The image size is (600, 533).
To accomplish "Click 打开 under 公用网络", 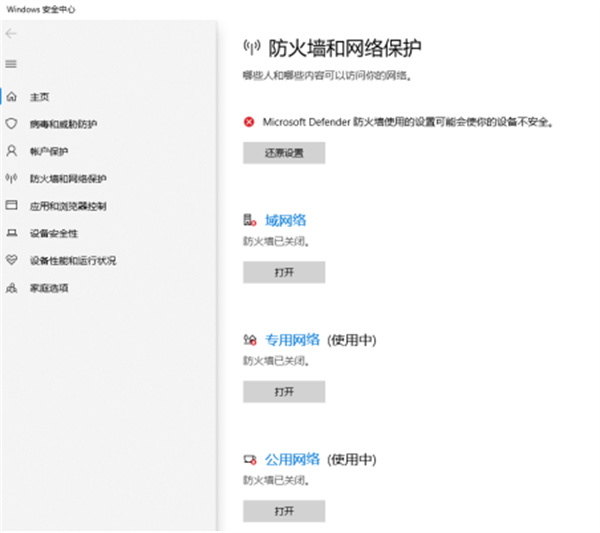I will coord(284,511).
